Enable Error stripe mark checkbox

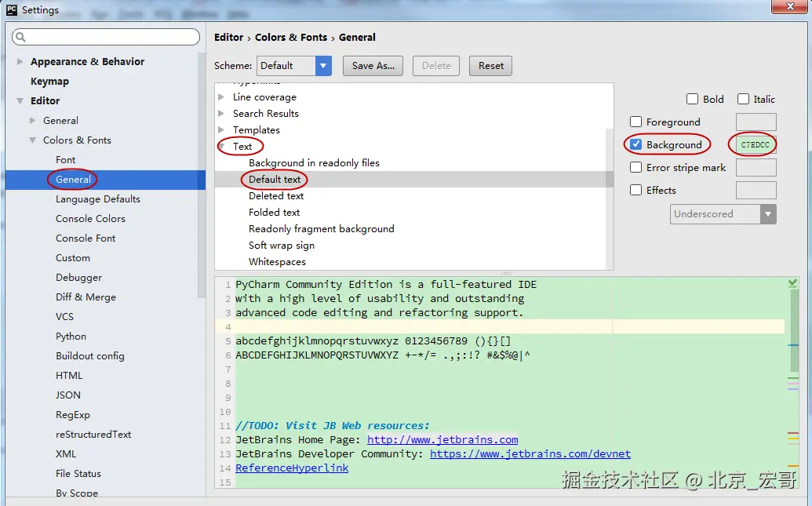point(635,167)
